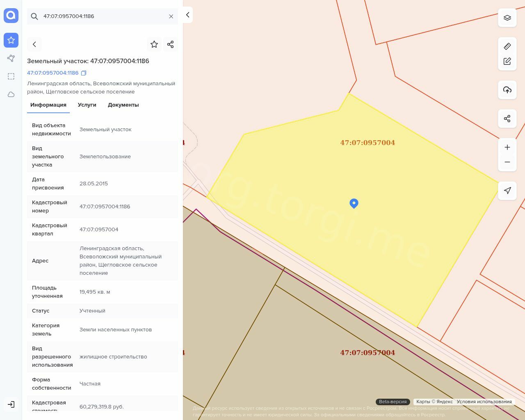Click the favorites star icon in left sidebar

click(x=11, y=40)
